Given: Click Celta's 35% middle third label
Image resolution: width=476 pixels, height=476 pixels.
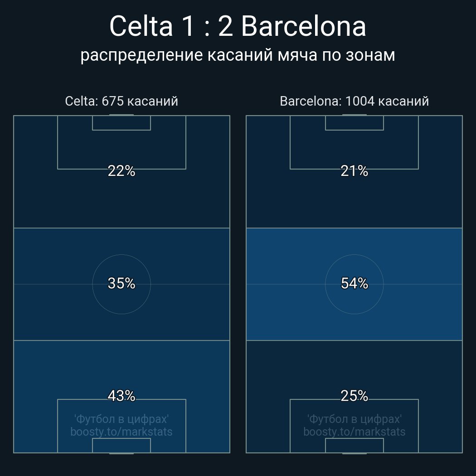Looking at the screenshot, I should point(121,283).
